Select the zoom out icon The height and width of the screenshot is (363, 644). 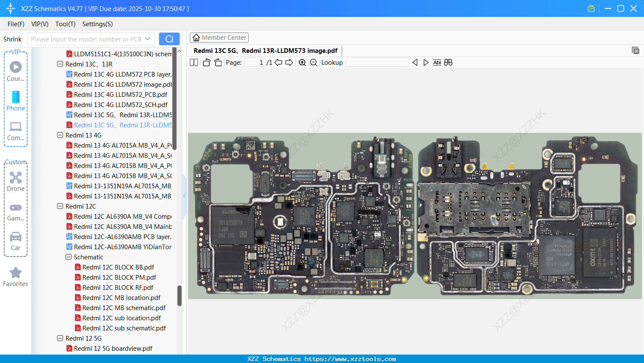tap(313, 62)
